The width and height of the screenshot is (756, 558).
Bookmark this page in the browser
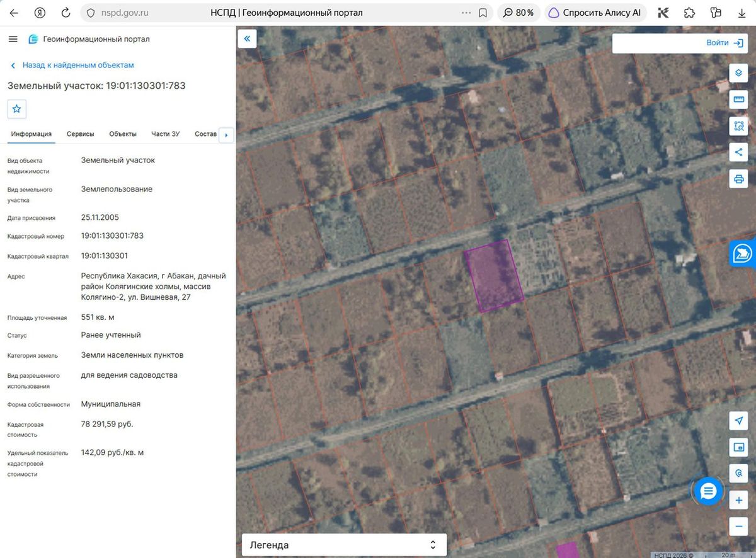[483, 13]
